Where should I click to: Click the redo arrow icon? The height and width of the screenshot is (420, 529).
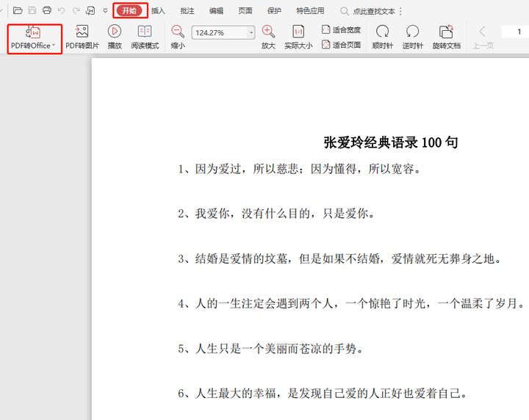click(x=76, y=11)
